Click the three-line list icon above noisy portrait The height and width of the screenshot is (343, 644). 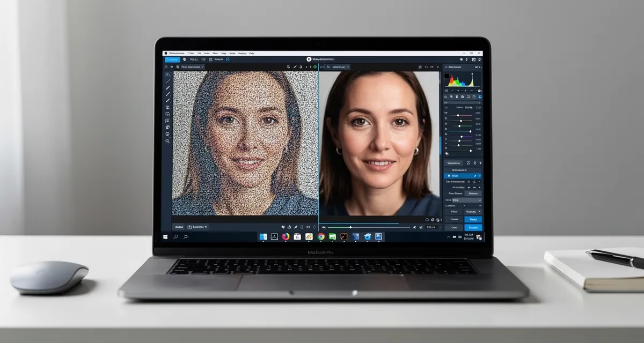tap(288, 67)
